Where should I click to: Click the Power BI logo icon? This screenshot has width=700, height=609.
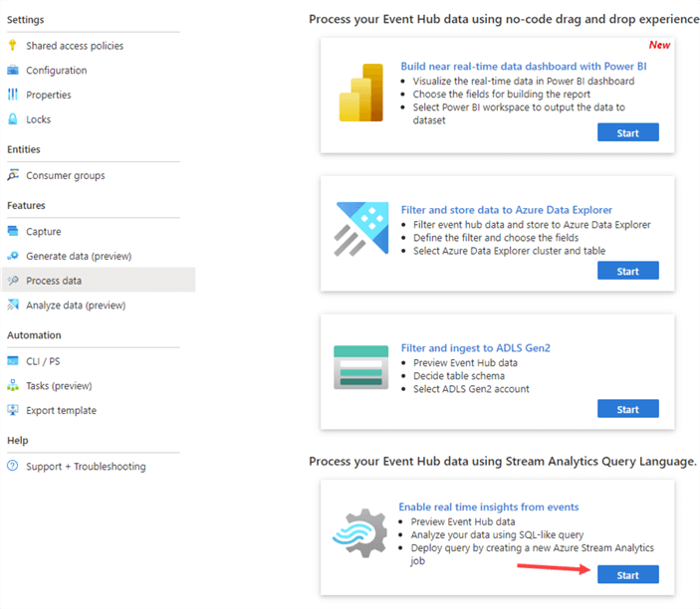click(361, 97)
